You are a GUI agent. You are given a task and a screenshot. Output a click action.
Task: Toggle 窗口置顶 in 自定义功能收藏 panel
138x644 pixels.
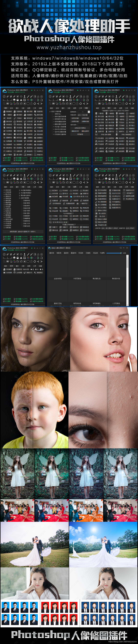click(x=53, y=158)
